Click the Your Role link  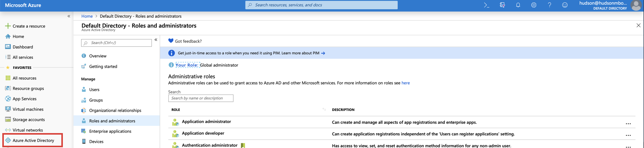click(x=187, y=65)
